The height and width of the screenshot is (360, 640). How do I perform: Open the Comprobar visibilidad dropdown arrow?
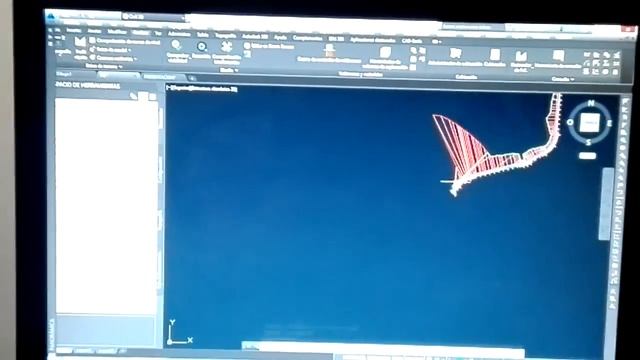coord(189,58)
